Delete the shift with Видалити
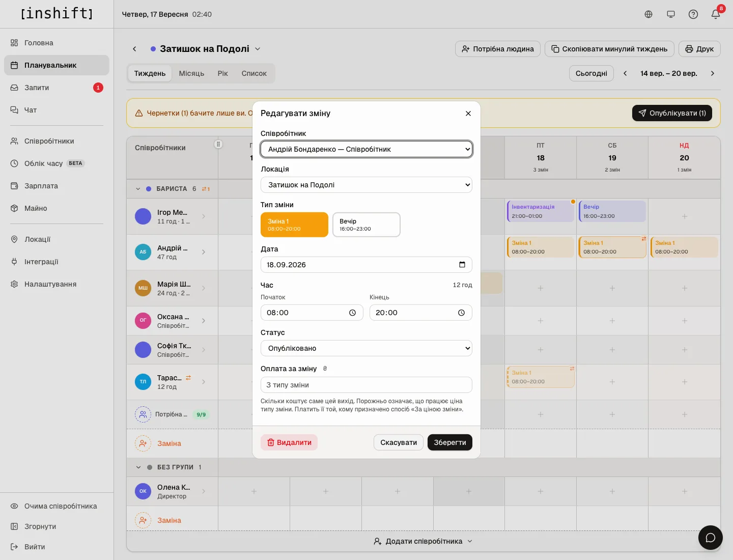This screenshot has width=733, height=560. coord(289,442)
